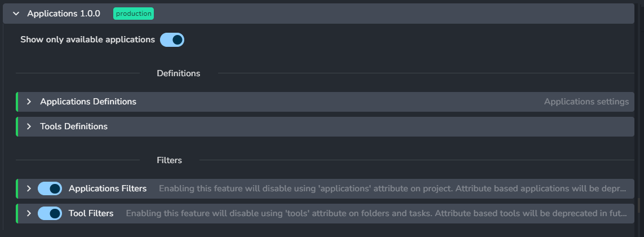This screenshot has height=237, width=644.
Task: Click the 'Show only available applications' label
Action: (x=87, y=40)
